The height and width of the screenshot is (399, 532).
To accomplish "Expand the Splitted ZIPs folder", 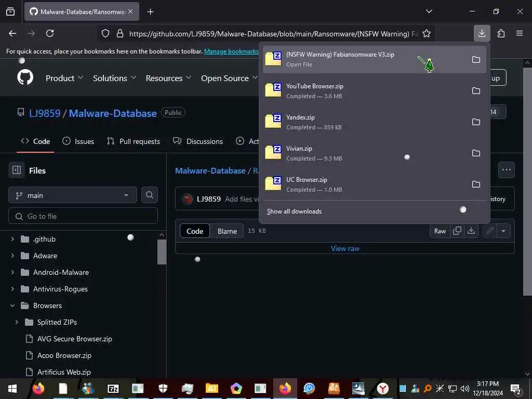I will click(x=17, y=322).
